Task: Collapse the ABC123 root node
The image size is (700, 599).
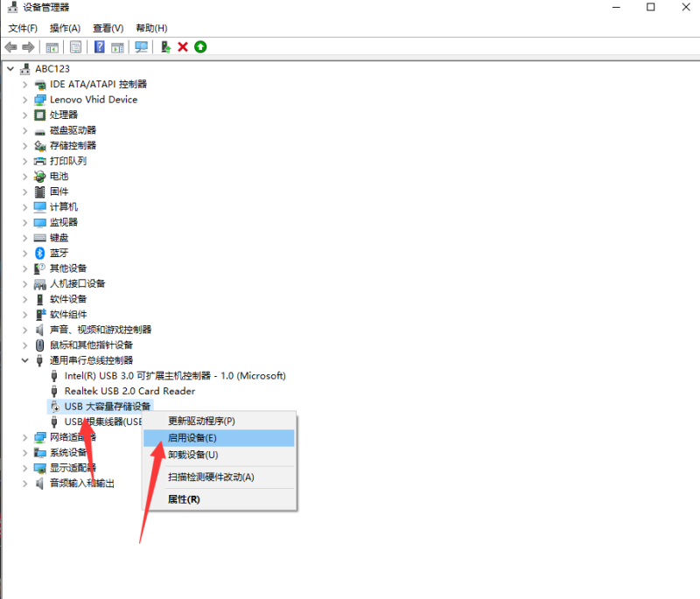Action: 10,69
